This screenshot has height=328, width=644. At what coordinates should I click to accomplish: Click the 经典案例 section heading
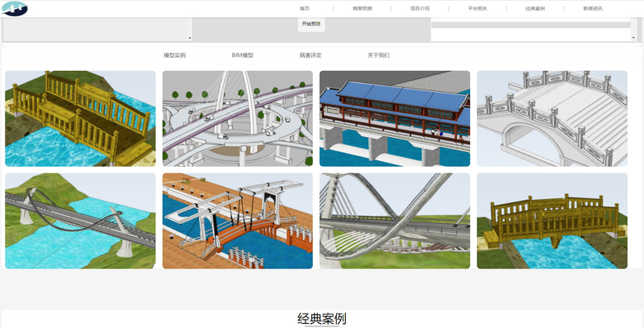click(x=322, y=318)
